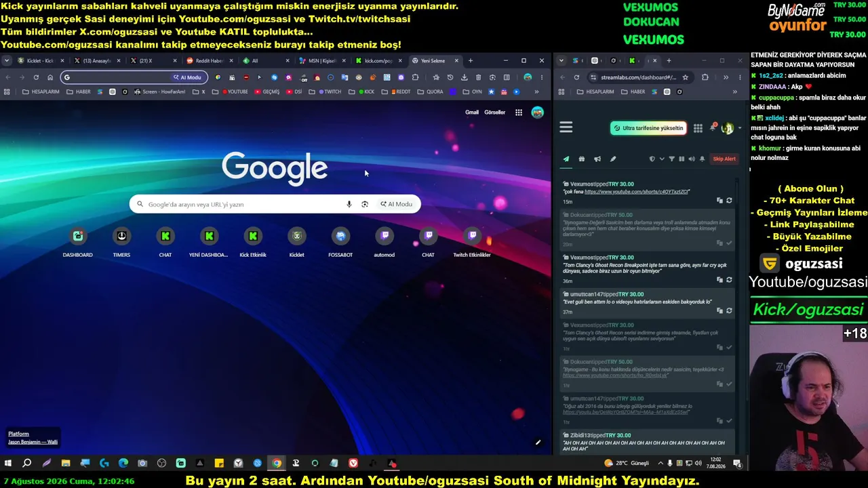Click the AI Modu button in Google search box

pos(397,204)
